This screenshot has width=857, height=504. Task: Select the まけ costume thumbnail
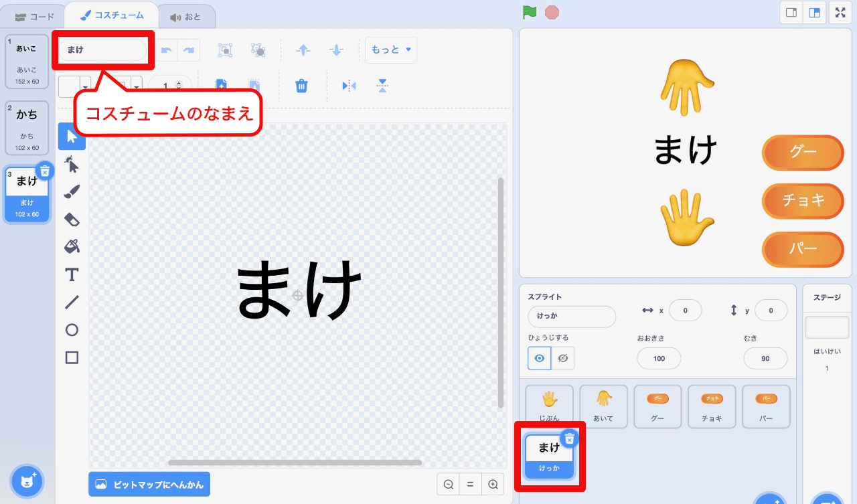(x=27, y=195)
